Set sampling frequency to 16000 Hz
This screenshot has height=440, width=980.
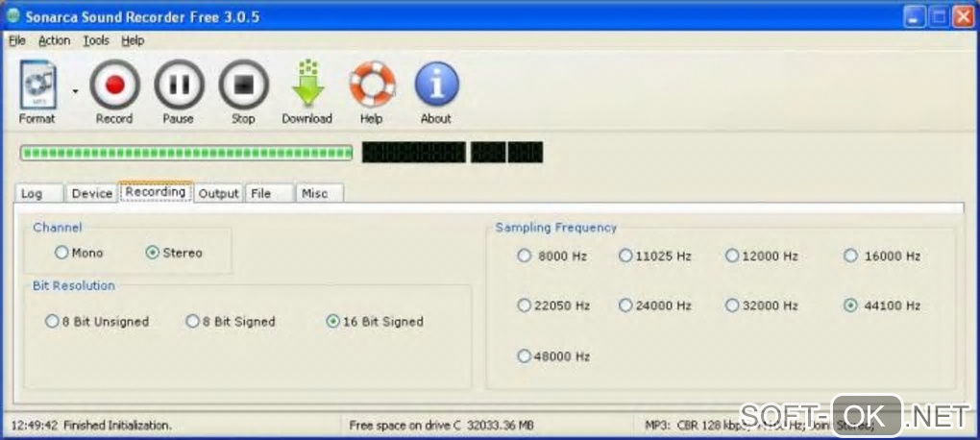[882, 256]
